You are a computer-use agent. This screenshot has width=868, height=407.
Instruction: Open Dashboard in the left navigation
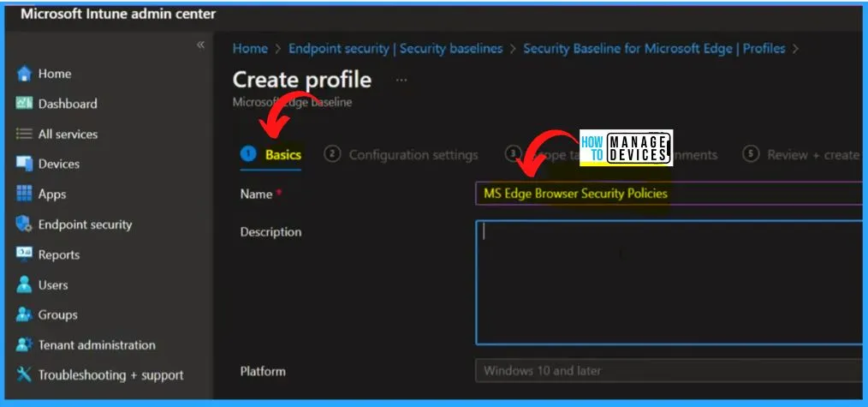[68, 104]
